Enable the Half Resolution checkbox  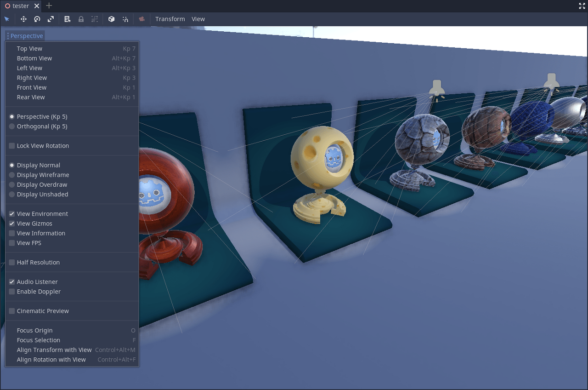[72, 262]
